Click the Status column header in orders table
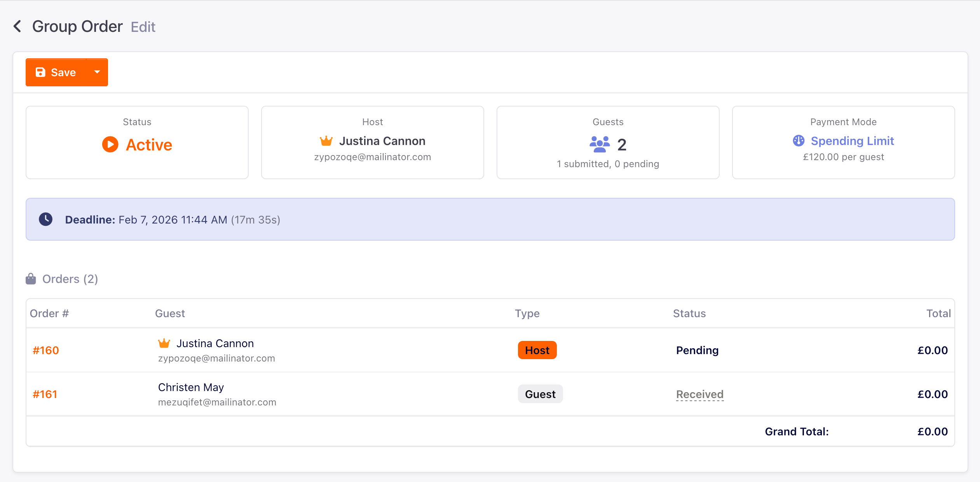The width and height of the screenshot is (980, 482). pyautogui.click(x=689, y=313)
